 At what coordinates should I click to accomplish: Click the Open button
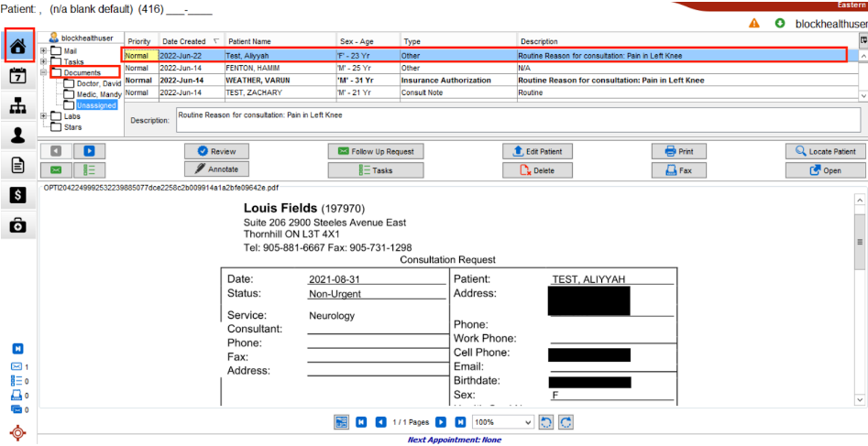(825, 170)
